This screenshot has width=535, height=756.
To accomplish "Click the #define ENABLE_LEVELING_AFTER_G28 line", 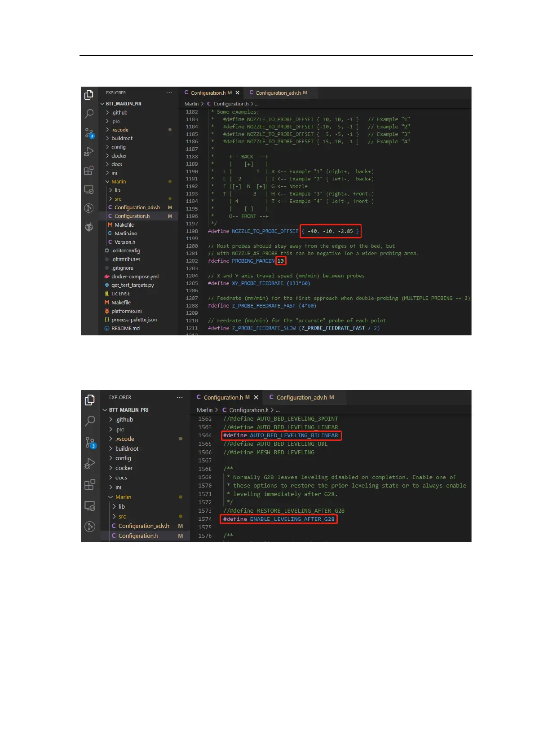I will point(279,519).
